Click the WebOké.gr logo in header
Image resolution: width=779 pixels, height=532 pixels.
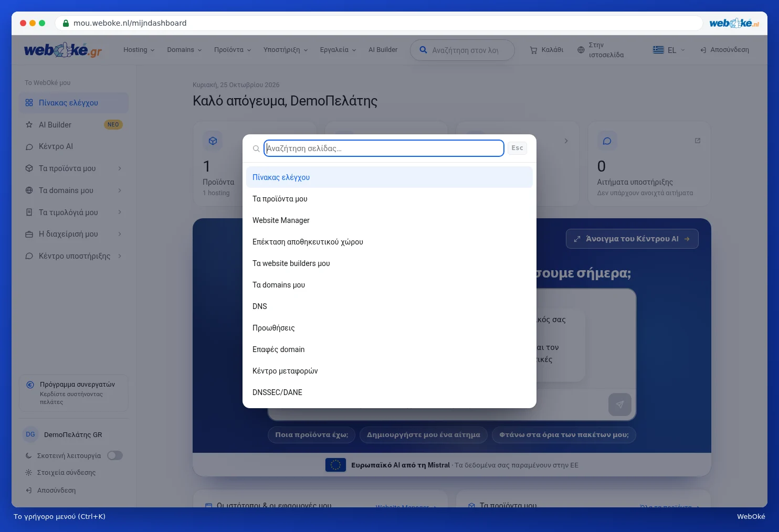pos(63,50)
